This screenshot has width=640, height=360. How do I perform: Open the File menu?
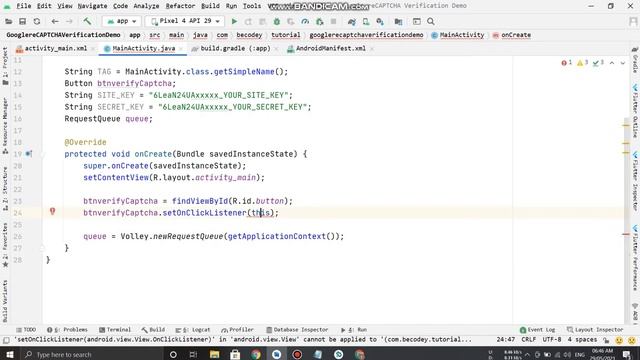tap(24, 6)
